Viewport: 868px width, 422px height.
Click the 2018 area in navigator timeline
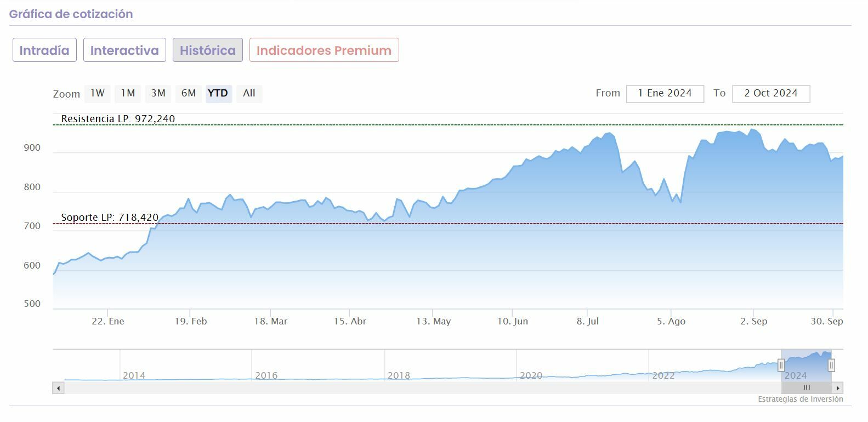[x=399, y=375]
